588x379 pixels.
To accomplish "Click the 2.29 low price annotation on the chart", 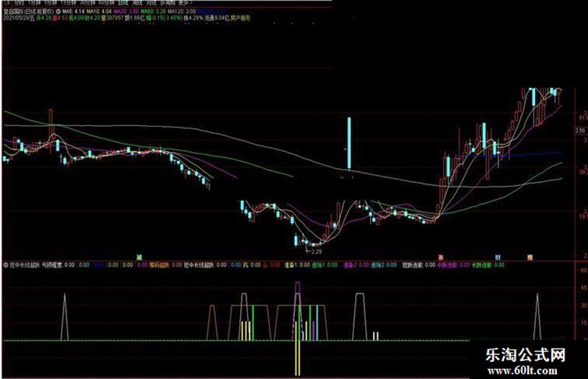I will pyautogui.click(x=316, y=251).
